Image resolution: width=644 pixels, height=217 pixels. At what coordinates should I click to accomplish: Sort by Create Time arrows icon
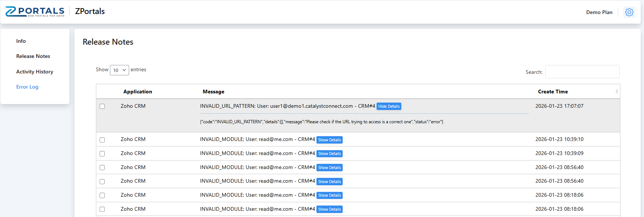click(617, 92)
